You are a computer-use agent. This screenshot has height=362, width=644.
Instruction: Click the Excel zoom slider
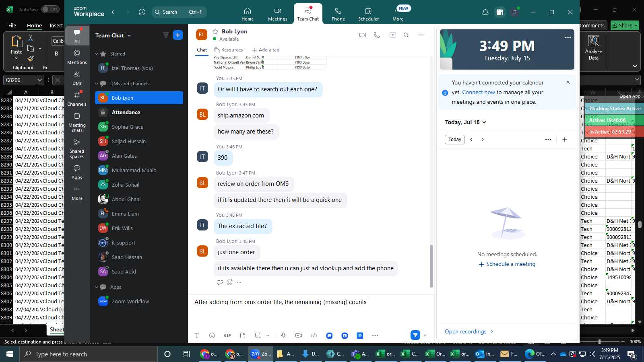tap(599, 341)
